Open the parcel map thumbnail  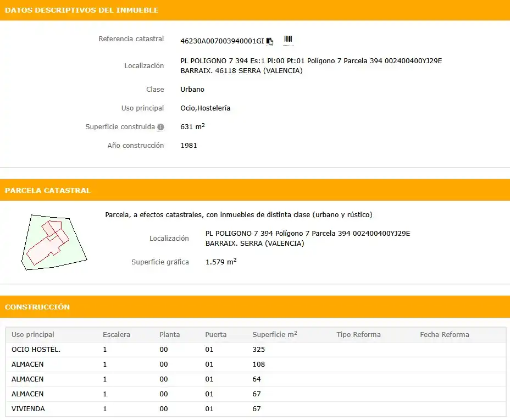point(54,242)
